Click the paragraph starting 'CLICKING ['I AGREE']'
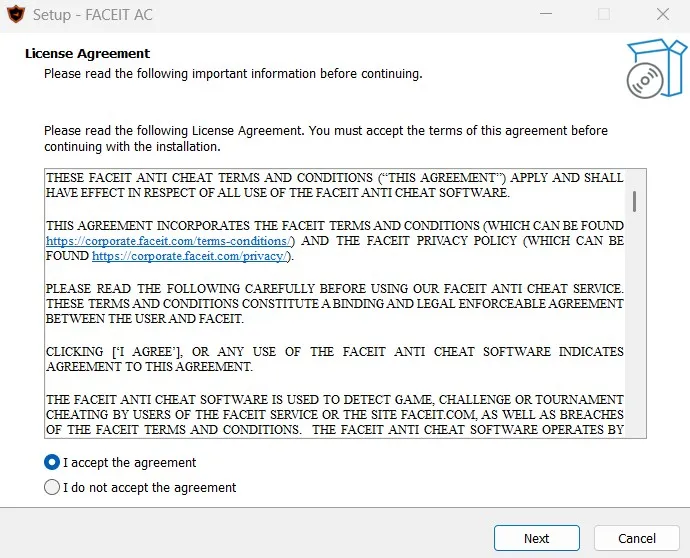Viewport: 690px width, 558px height. pos(334,359)
